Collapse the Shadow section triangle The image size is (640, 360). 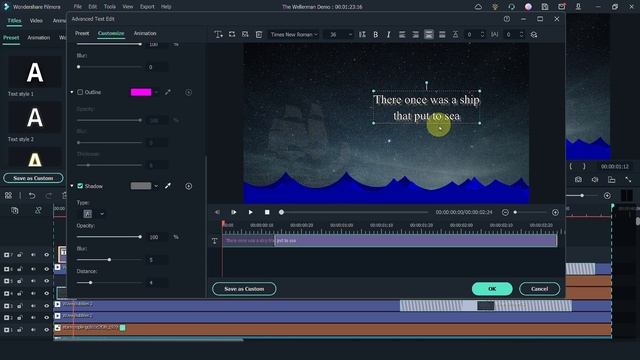pyautogui.click(x=72, y=186)
